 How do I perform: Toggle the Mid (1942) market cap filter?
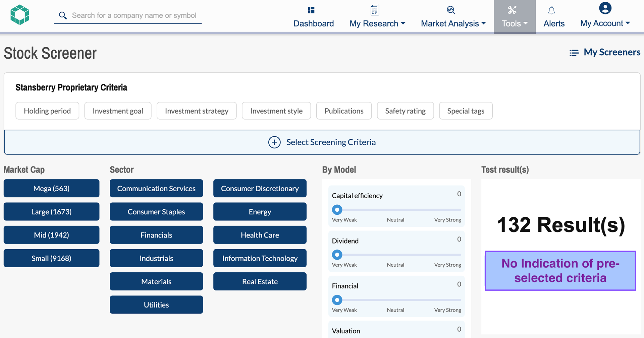point(51,235)
